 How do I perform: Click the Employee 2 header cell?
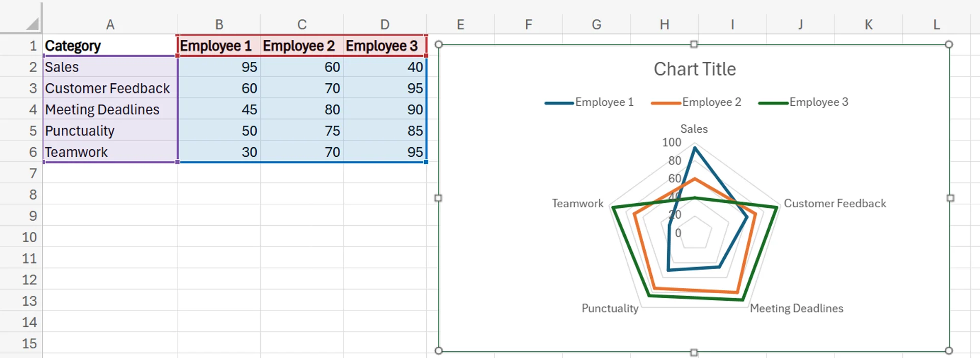point(302,45)
